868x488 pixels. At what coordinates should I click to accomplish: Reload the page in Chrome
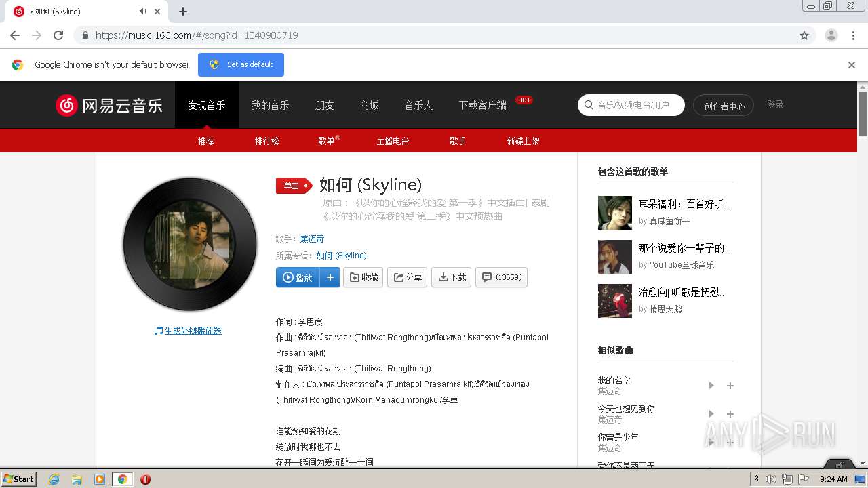tap(58, 35)
